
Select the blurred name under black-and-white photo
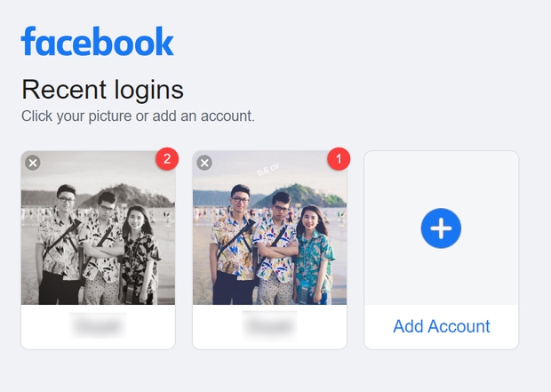point(98,327)
